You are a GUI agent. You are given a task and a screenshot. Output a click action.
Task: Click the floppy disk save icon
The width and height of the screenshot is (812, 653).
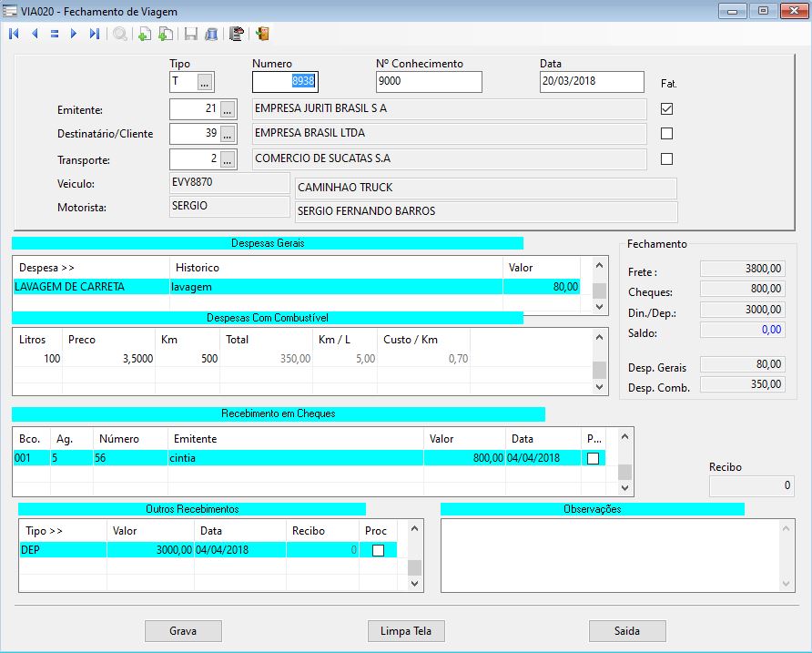[191, 34]
